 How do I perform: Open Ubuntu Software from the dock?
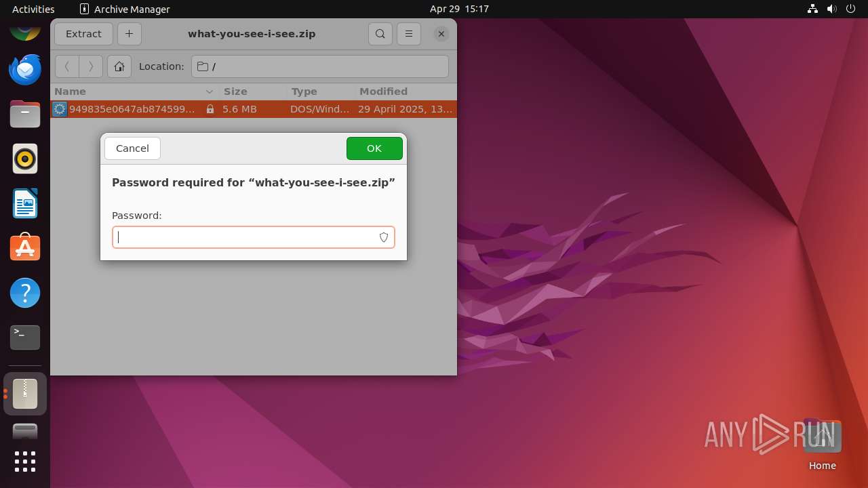click(x=25, y=248)
